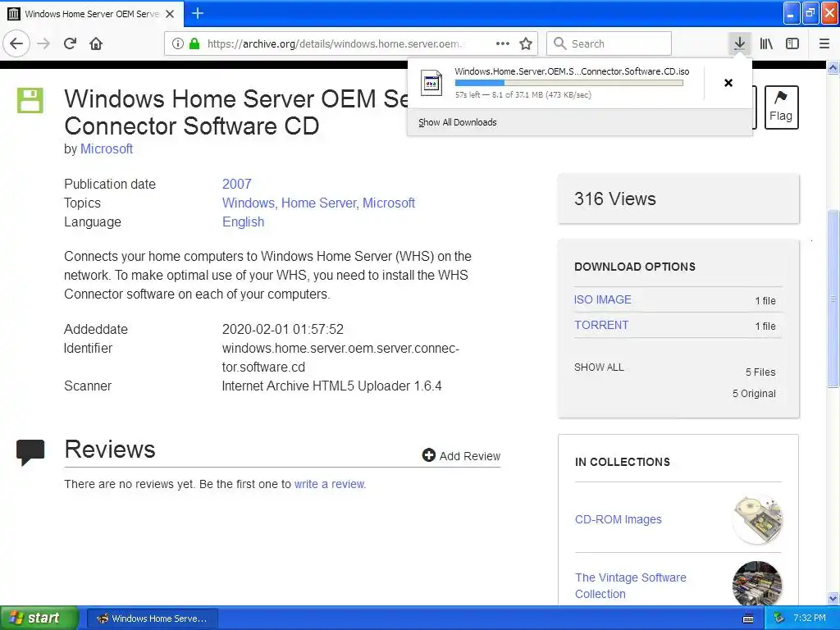
Task: Flag this item with Flag button
Action: click(781, 107)
